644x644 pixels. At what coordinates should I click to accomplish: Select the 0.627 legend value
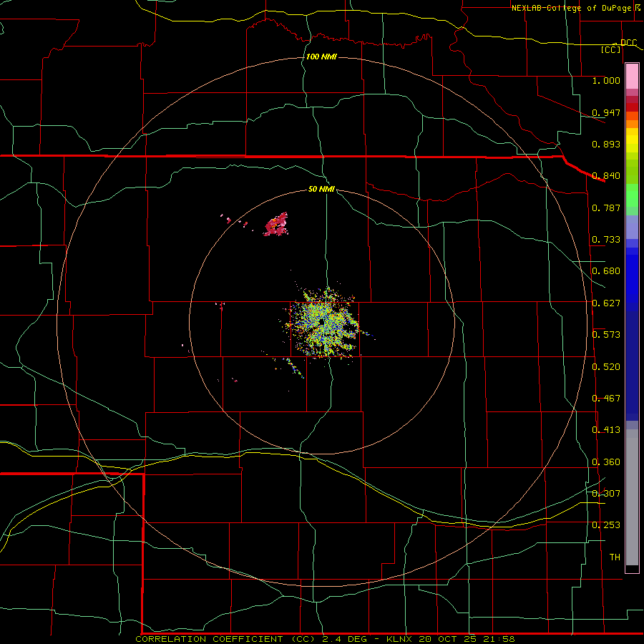pyautogui.click(x=606, y=303)
